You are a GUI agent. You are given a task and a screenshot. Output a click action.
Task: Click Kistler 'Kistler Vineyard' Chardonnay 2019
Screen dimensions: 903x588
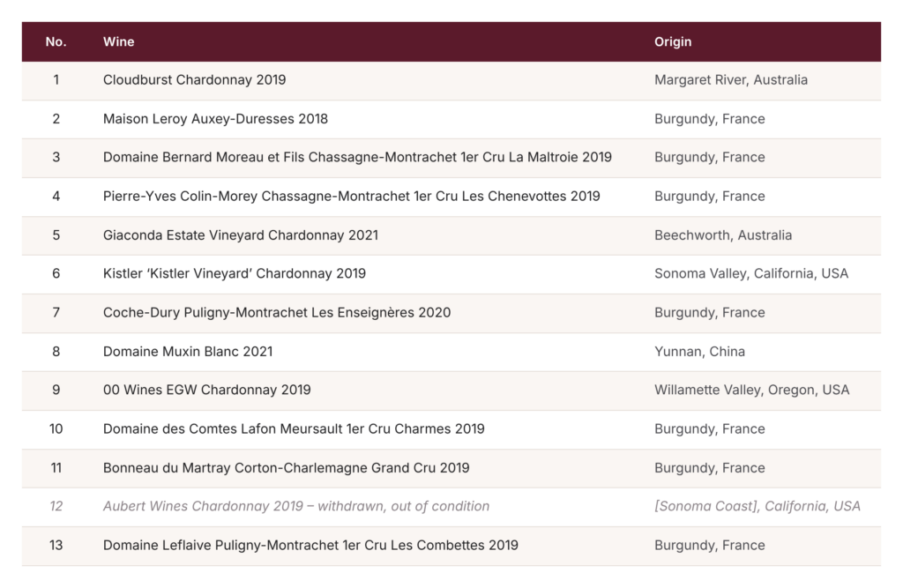235,273
